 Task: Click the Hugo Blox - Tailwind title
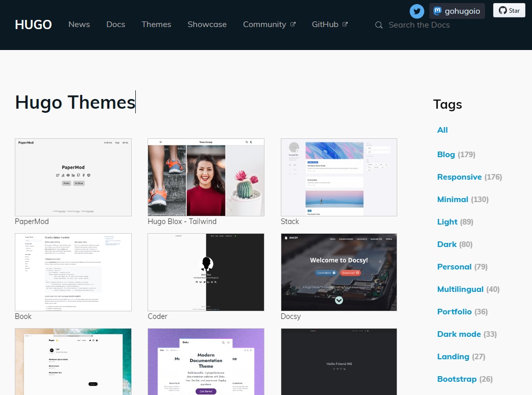182,221
